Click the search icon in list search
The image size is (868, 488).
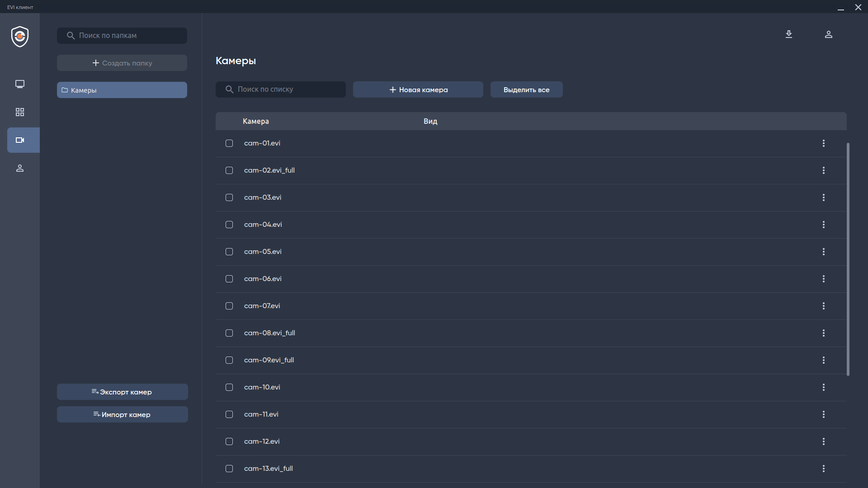coord(230,89)
